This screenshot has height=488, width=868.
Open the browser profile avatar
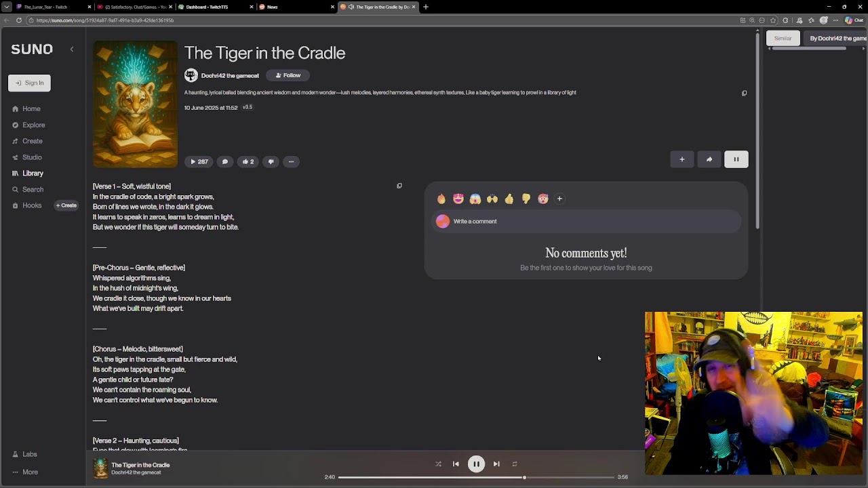click(824, 20)
